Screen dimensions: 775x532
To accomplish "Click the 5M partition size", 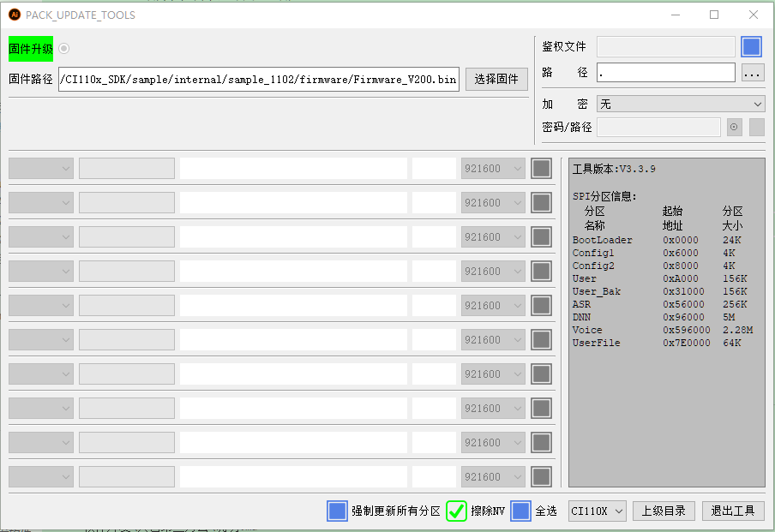I will coord(729,317).
